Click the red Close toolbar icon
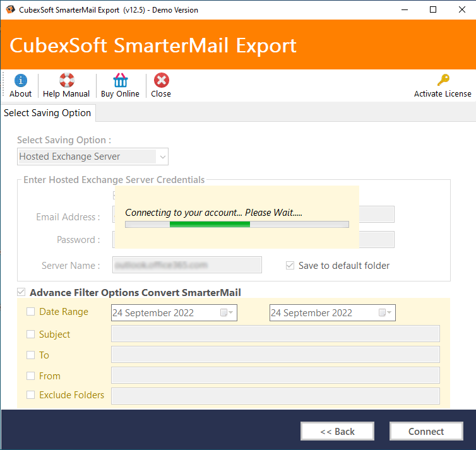Viewport: 476px width, 450px height. 161,80
